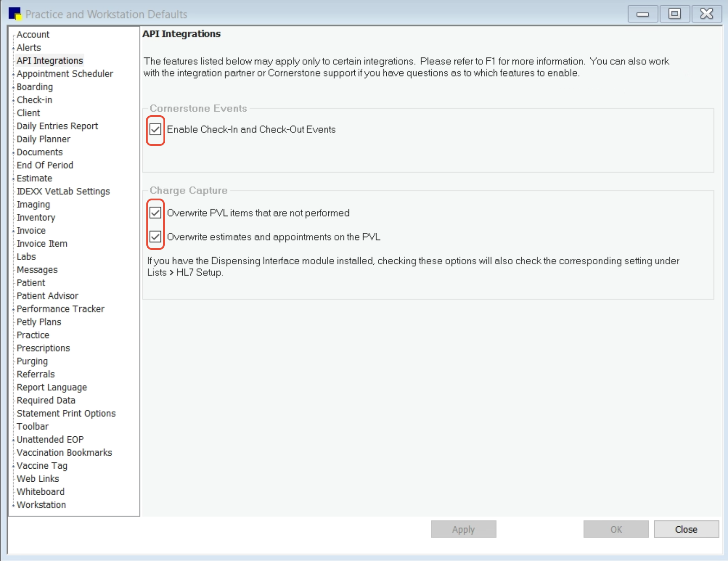The height and width of the screenshot is (561, 728).
Task: Open Statement Print Options
Action: point(66,413)
